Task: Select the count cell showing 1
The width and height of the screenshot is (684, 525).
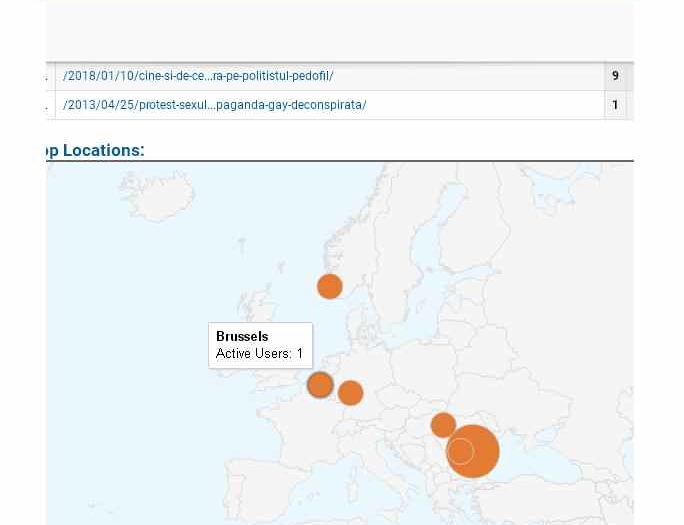Action: click(x=615, y=105)
